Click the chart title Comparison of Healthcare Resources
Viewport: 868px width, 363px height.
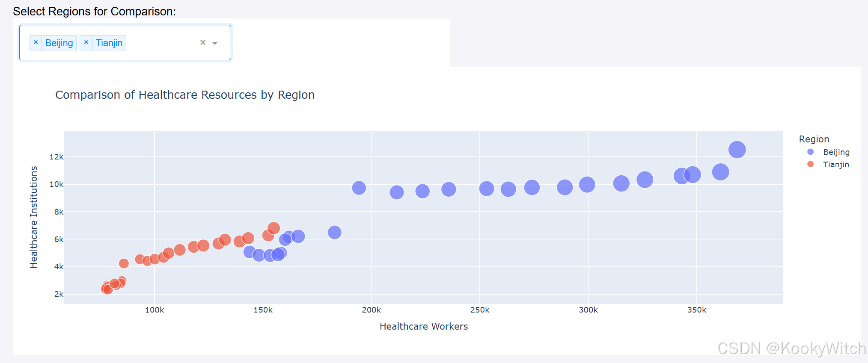[x=185, y=94]
